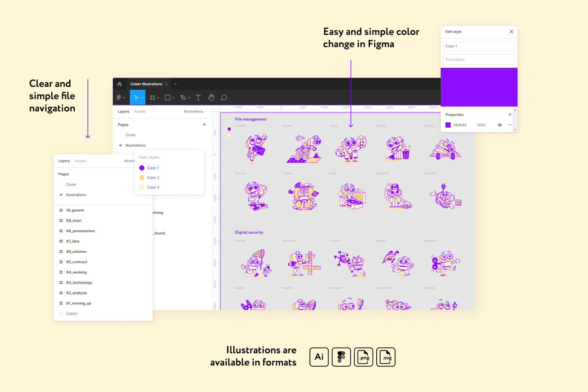The width and height of the screenshot is (588, 392).
Task: Select the Color 2 swatch in Color styles
Action: click(x=142, y=177)
